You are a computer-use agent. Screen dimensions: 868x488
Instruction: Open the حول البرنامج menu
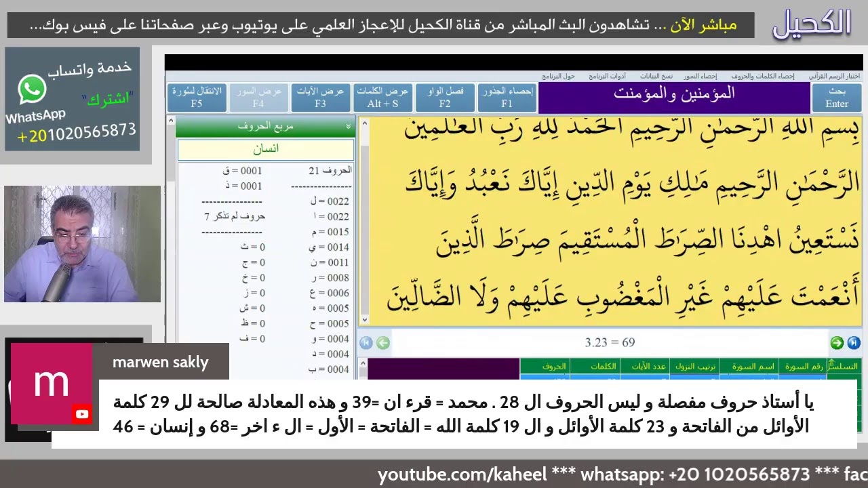pos(558,77)
